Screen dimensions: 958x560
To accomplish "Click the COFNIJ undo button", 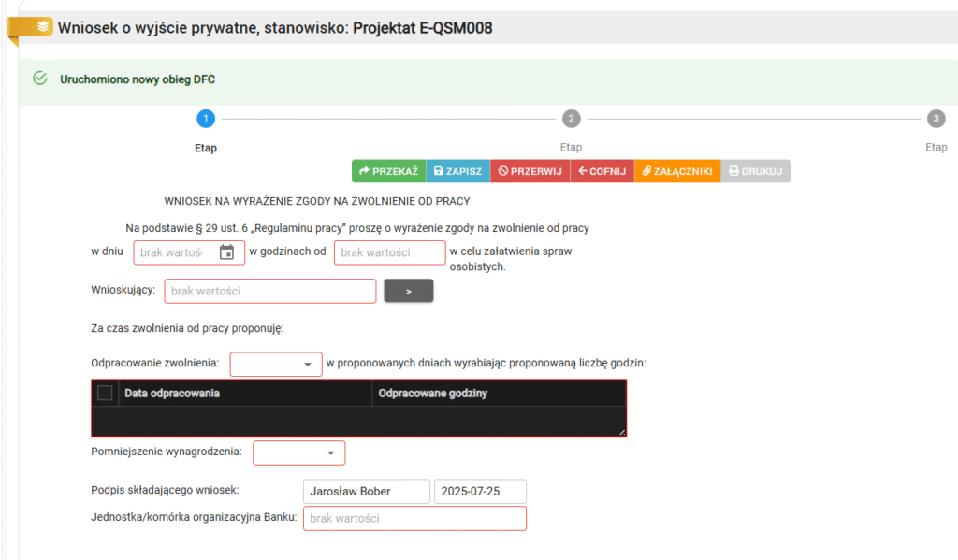I will (x=602, y=171).
